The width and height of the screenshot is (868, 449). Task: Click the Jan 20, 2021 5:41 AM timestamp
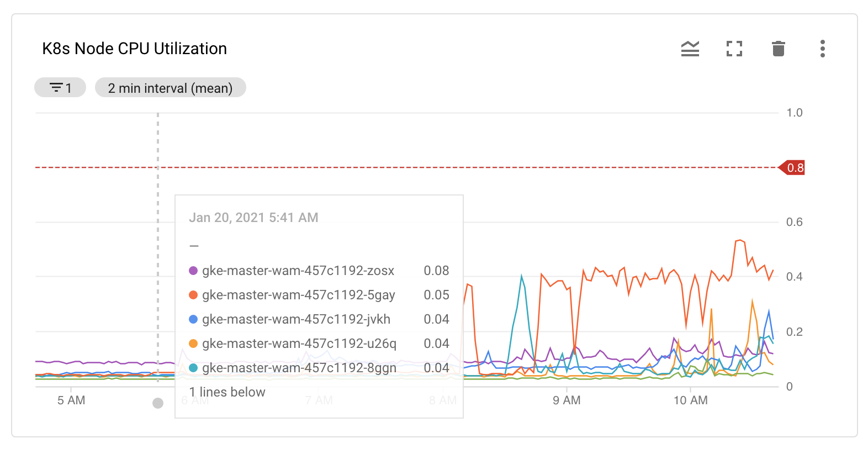click(254, 217)
